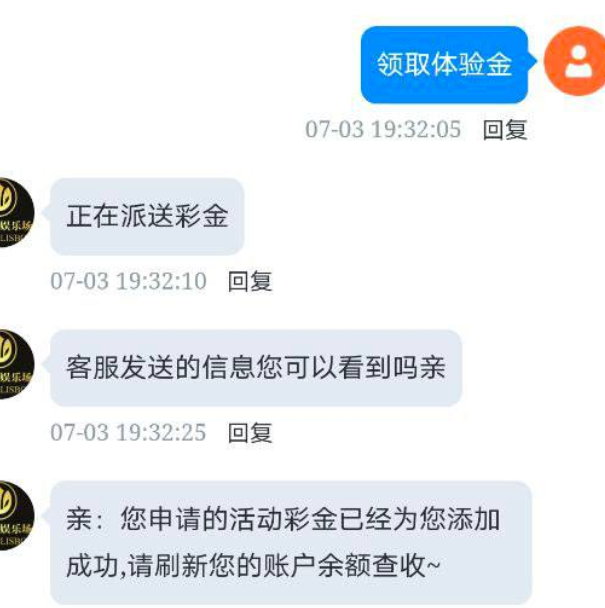
Task: Select the 客服发送的信息您可以看到吗亲 bubble
Action: (x=256, y=368)
